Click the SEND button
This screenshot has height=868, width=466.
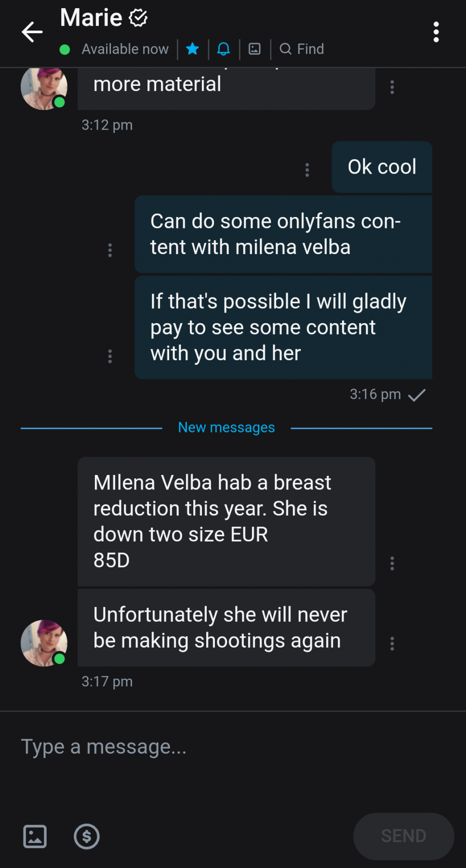(x=403, y=836)
